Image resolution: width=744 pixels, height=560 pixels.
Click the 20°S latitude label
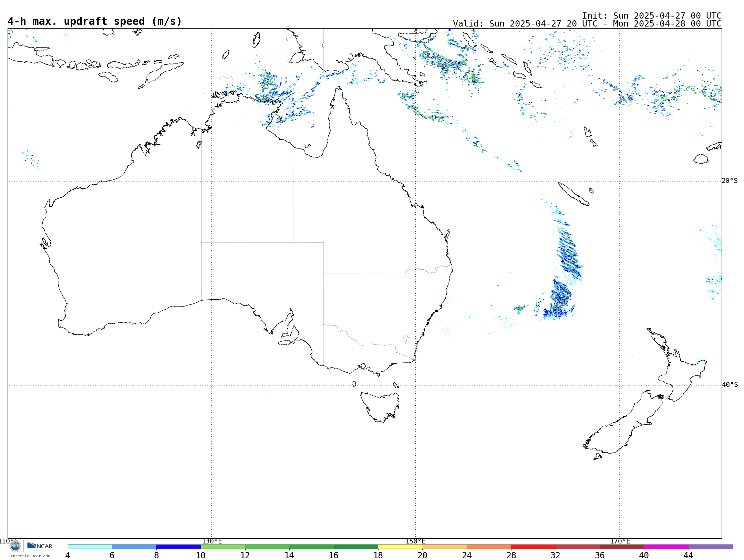(730, 181)
